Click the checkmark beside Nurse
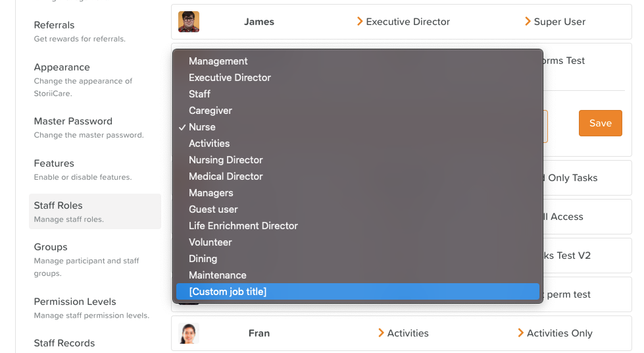644x353 pixels. [182, 128]
